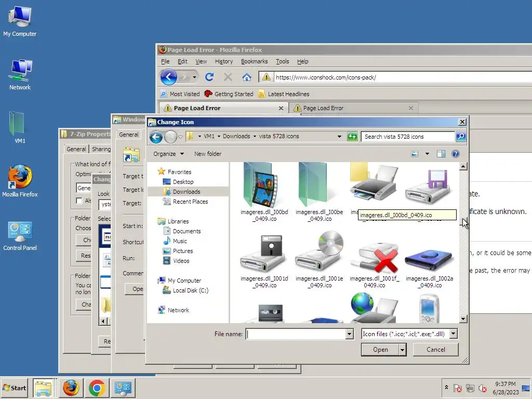532x399 pixels.
Task: Click the Open button split arrow
Action: click(x=403, y=350)
